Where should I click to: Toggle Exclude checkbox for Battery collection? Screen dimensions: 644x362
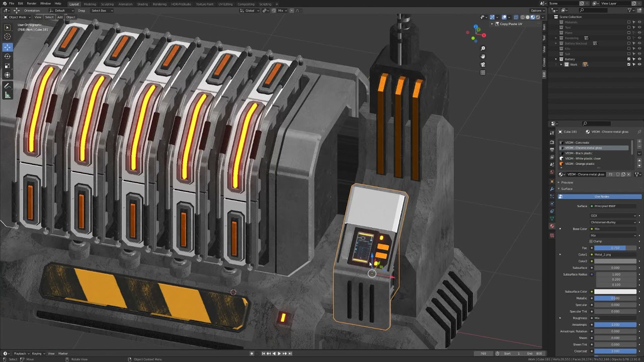point(628,59)
